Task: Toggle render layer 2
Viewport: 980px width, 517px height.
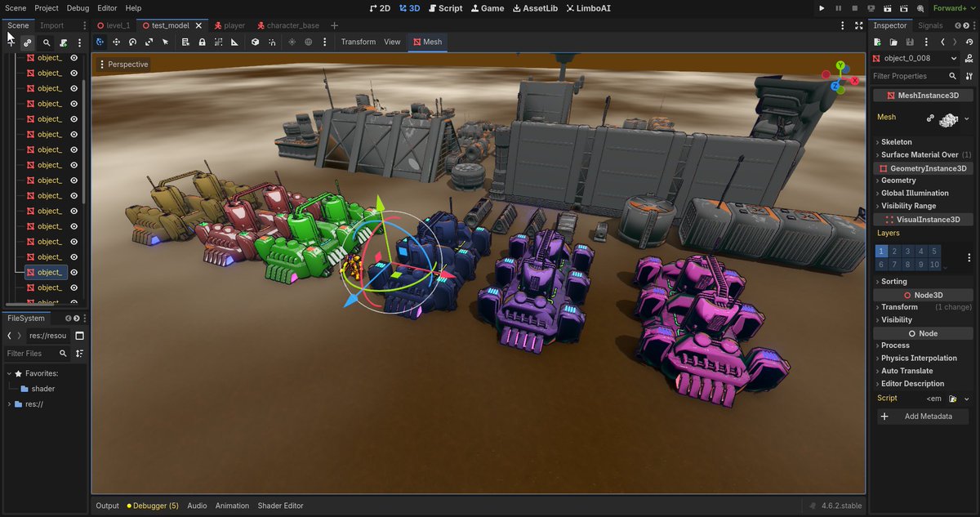Action: (895, 252)
